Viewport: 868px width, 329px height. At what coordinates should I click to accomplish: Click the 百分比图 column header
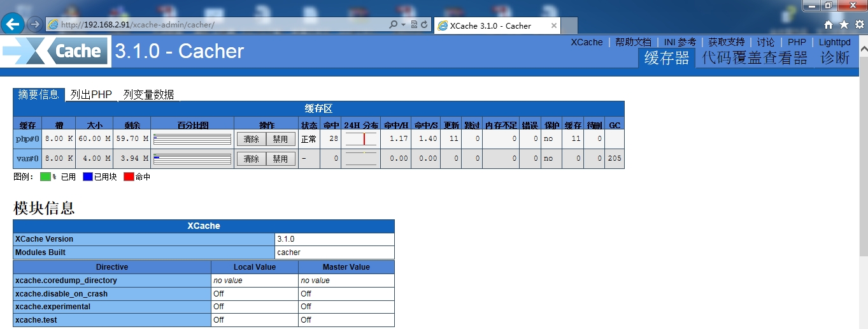point(192,125)
